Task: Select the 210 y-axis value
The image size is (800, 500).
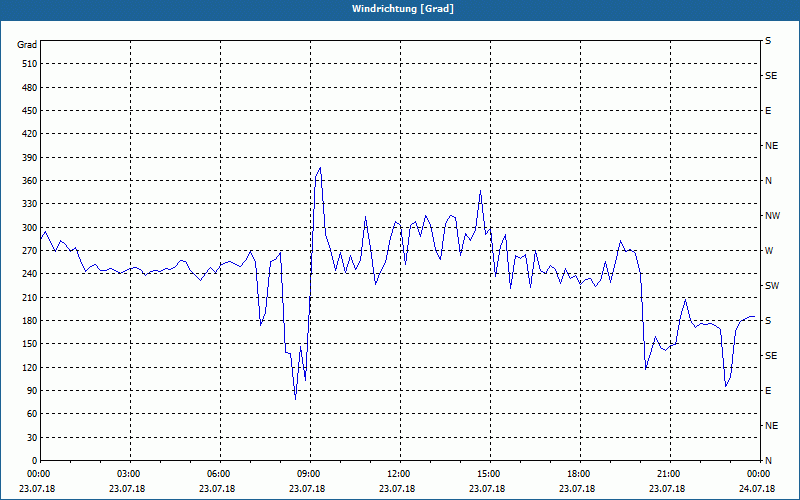Action: (30, 297)
